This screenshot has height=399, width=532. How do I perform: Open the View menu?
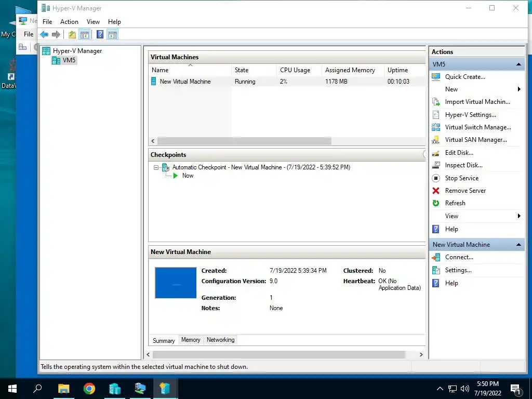93,22
